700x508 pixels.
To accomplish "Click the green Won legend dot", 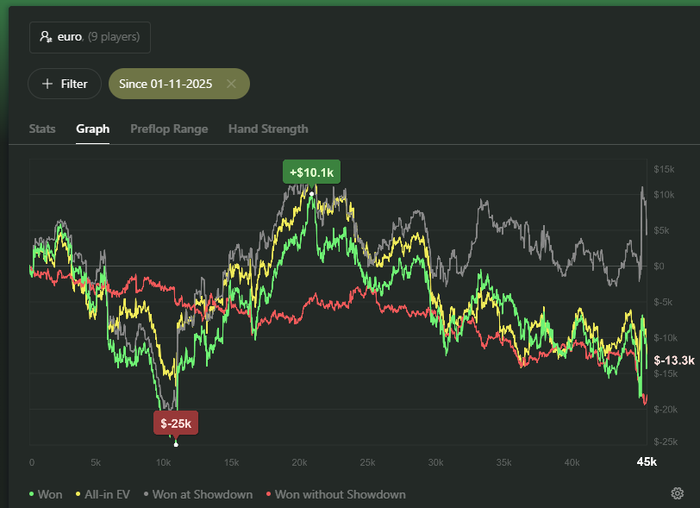I will [32, 494].
